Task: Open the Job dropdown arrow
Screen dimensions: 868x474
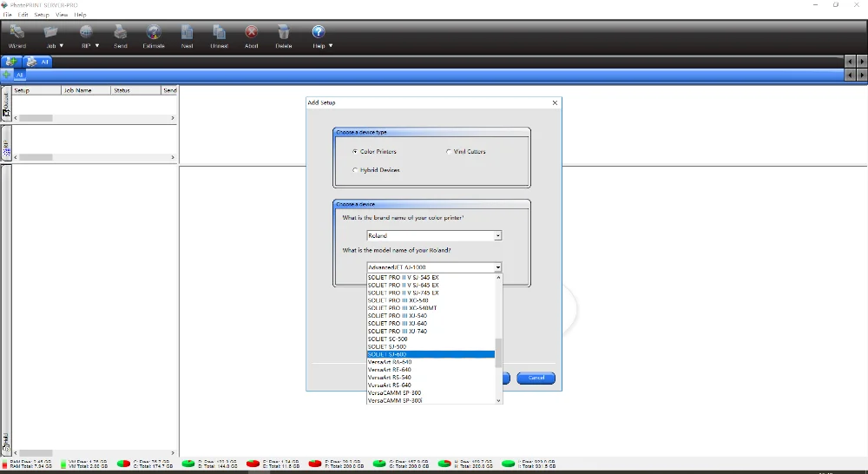Action: tap(62, 46)
